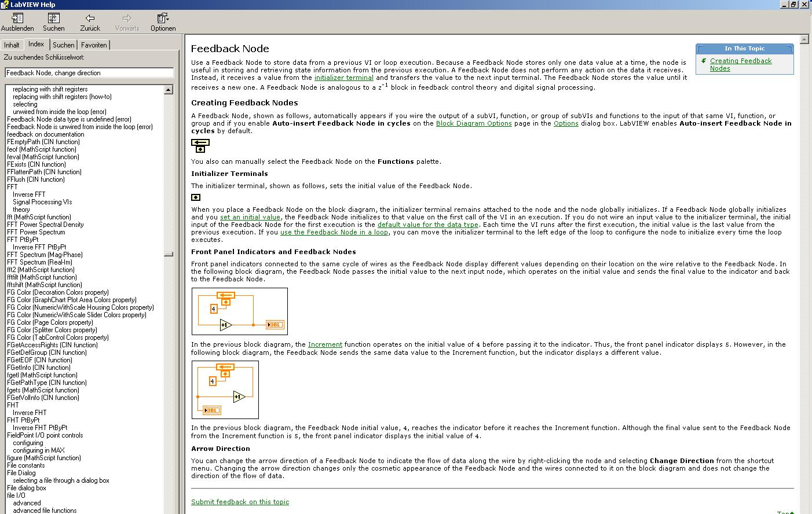Click the topic pane scroll up arrow
This screenshot has width=812, height=514.
[804, 40]
